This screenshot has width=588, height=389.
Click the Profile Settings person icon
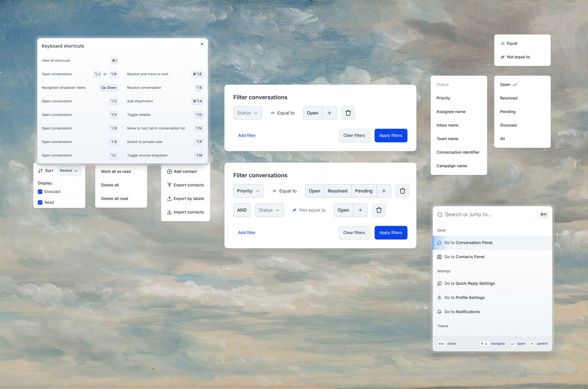pyautogui.click(x=439, y=298)
